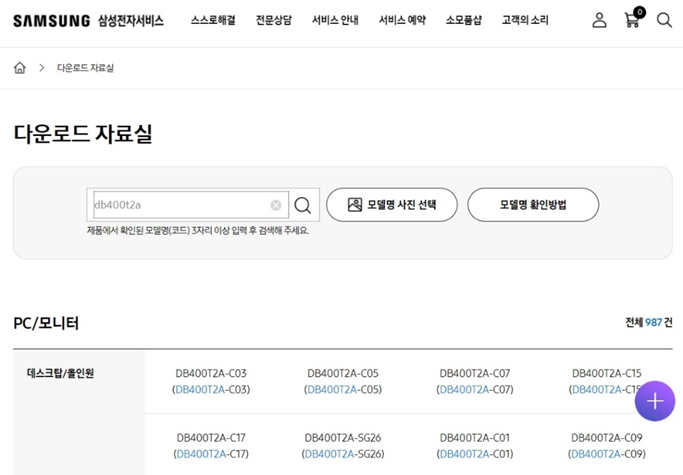Screen dimensions: 683x475
Task: Open the 소모품샵 menu
Action: click(x=463, y=20)
